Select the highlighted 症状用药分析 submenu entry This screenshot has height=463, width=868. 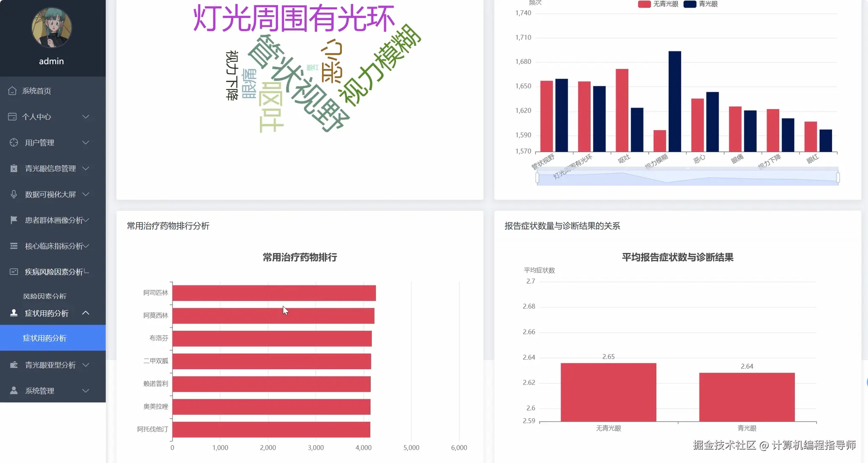(44, 338)
